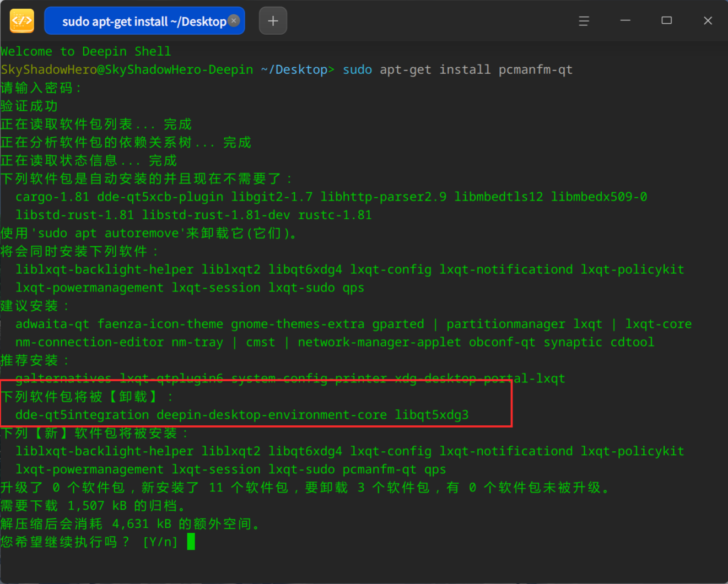Add a new terminal tab
The image size is (728, 584).
tap(273, 21)
